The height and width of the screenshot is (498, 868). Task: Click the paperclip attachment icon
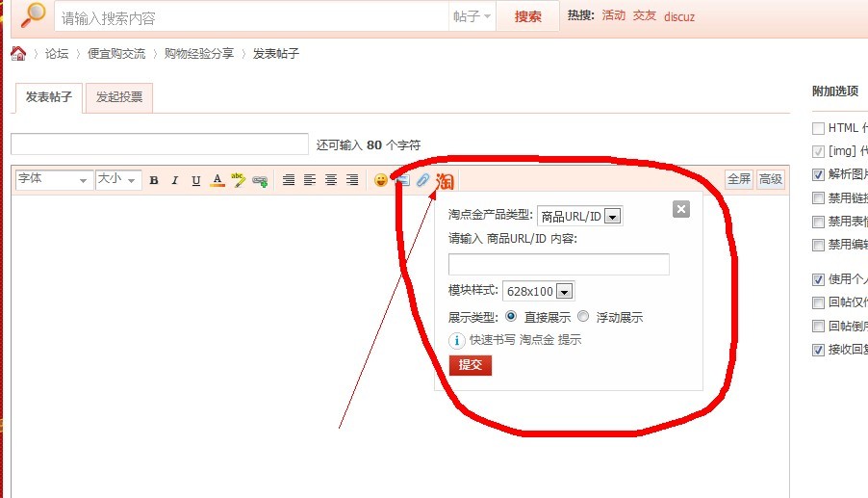(422, 180)
